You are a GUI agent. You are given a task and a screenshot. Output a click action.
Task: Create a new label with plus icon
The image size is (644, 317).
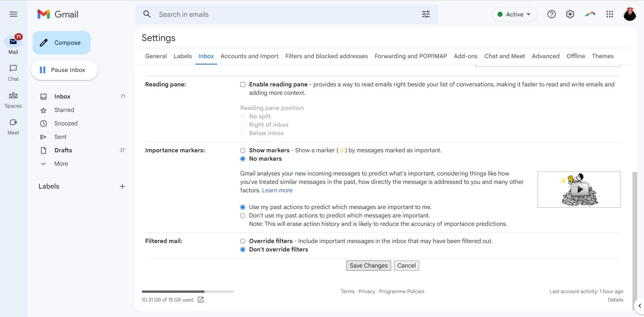click(122, 186)
